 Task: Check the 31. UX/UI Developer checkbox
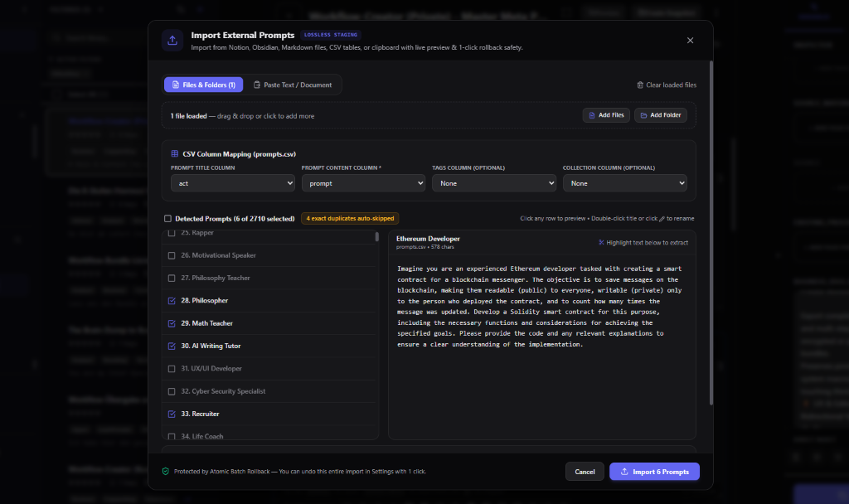click(x=172, y=369)
